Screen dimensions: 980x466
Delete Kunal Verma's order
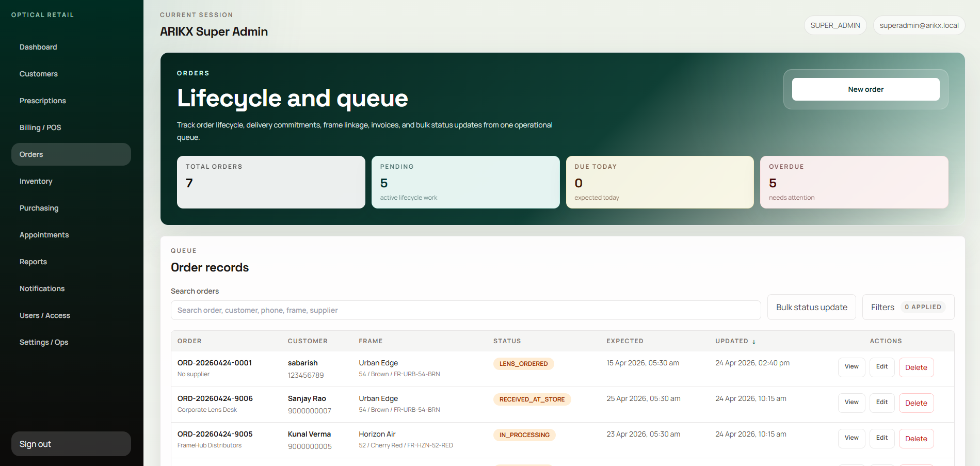915,439
